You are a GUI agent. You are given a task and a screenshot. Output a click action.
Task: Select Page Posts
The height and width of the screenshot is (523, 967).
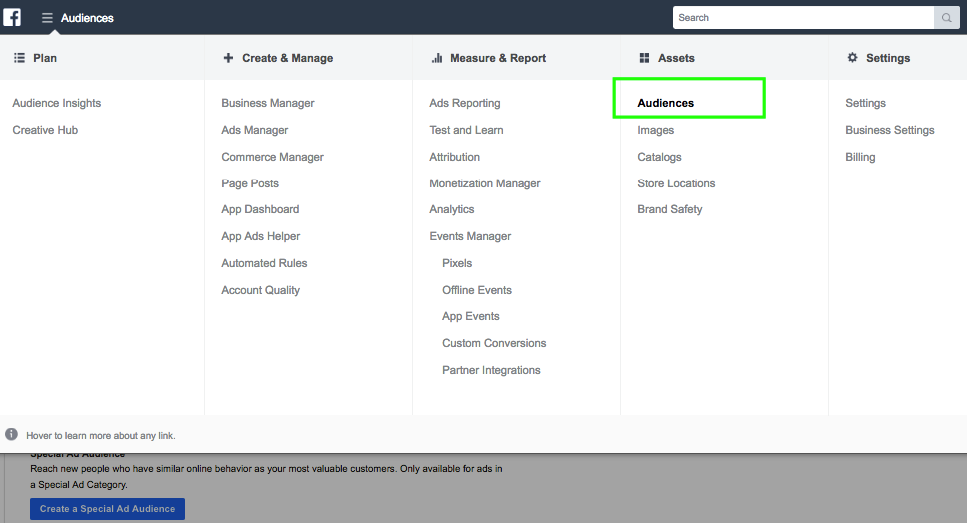250,183
